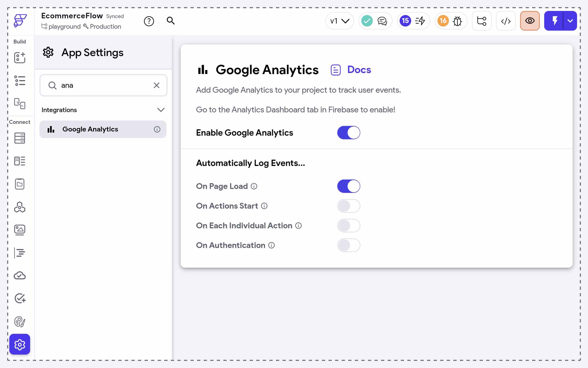Open the App Values folder icon
Image resolution: width=588 pixels, height=368 pixels.
click(20, 184)
